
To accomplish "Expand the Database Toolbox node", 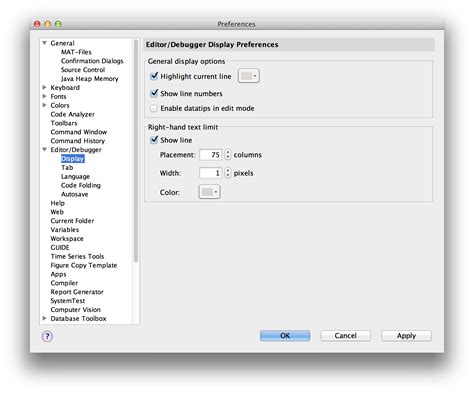I will [x=44, y=318].
